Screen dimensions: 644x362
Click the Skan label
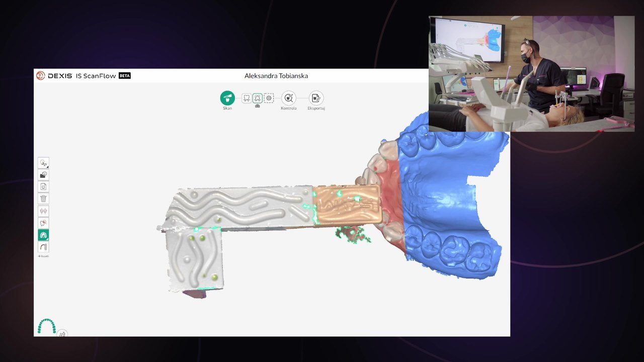coord(227,108)
